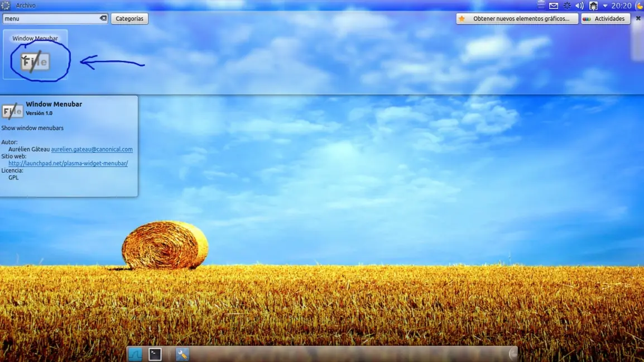Viewport: 644px width, 362px height.
Task: Open the volume speaker icon
Action: tap(579, 6)
